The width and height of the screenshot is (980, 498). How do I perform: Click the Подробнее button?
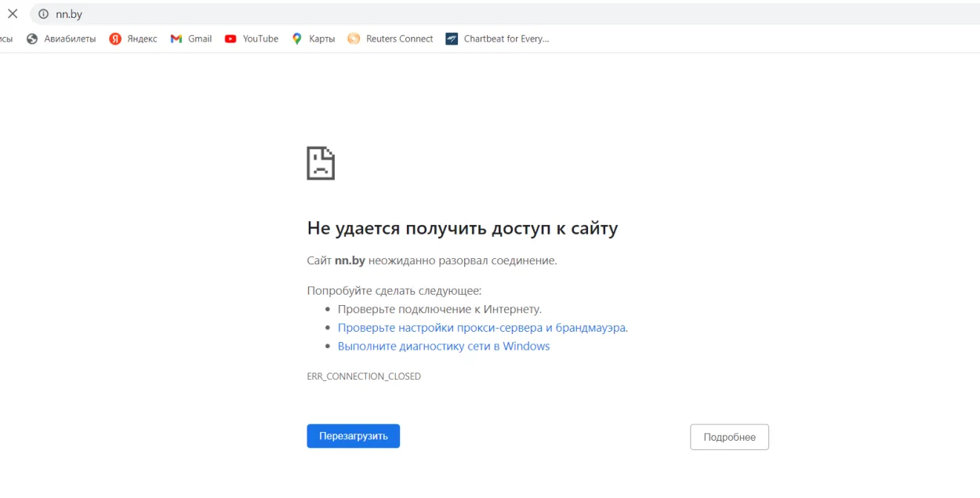[x=728, y=437]
